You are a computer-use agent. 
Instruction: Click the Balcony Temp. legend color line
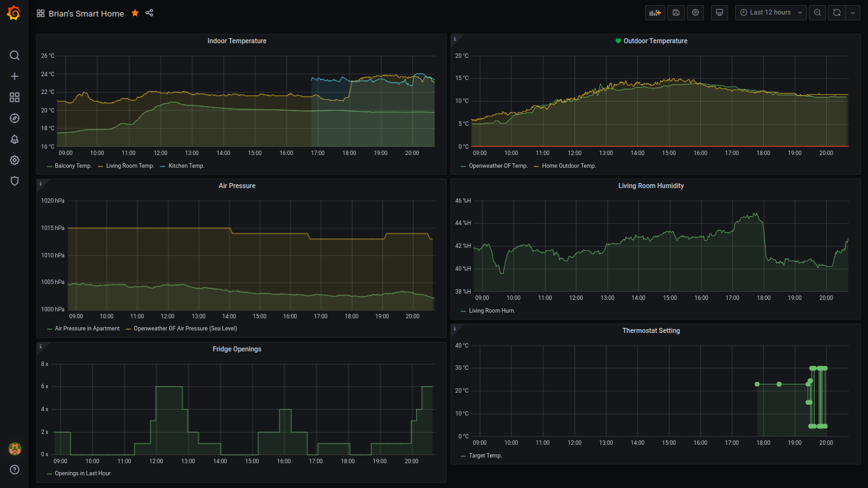tap(50, 166)
